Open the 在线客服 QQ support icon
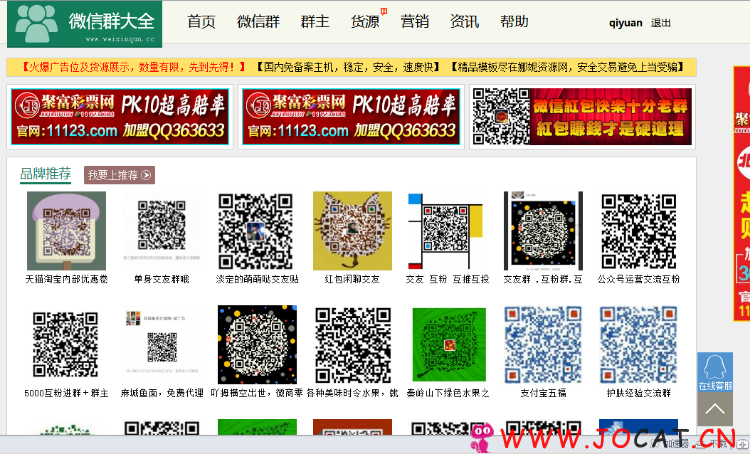This screenshot has height=454, width=750. pos(715,372)
